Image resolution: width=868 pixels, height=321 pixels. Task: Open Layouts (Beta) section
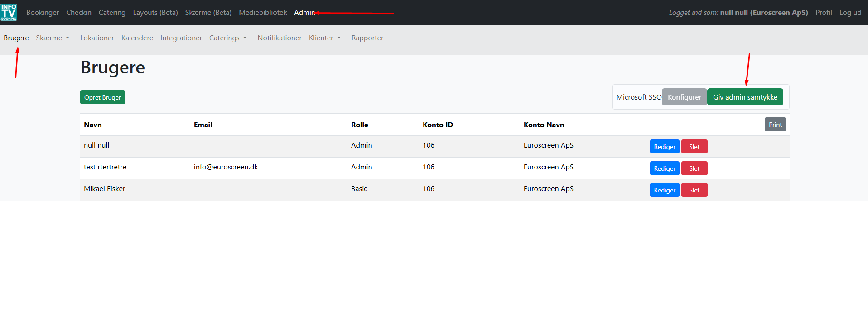click(x=155, y=13)
